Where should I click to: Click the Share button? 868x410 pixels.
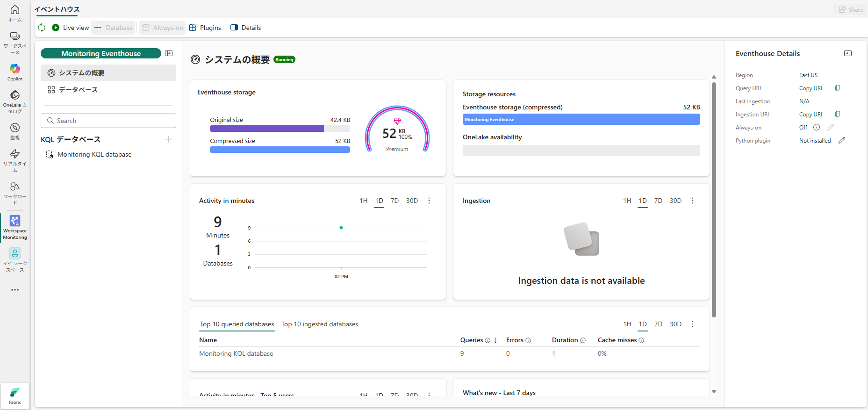(851, 9)
